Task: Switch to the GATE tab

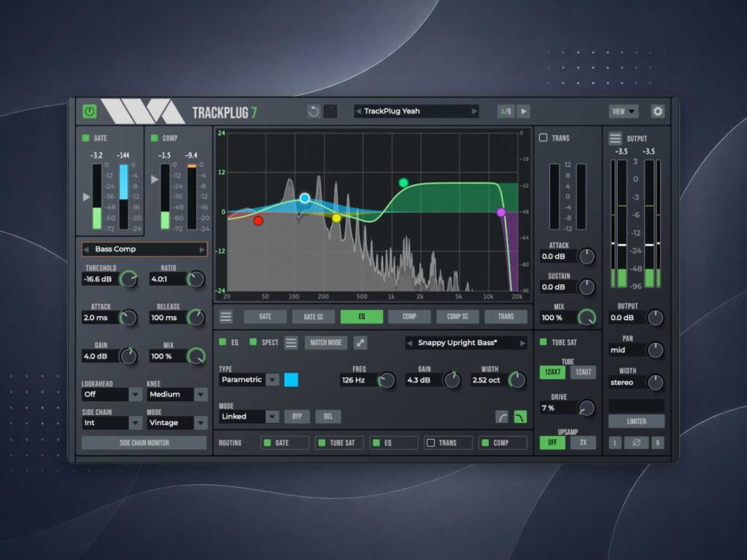Action: point(266,316)
